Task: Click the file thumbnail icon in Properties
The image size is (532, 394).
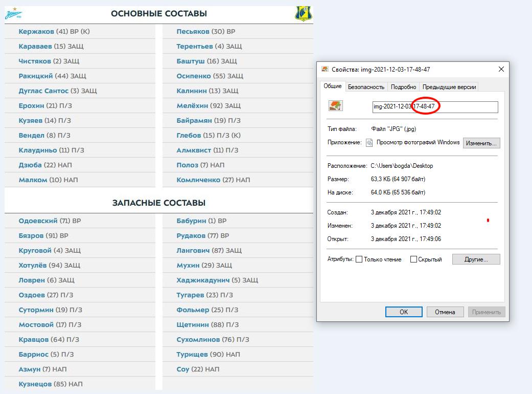Action: click(336, 105)
